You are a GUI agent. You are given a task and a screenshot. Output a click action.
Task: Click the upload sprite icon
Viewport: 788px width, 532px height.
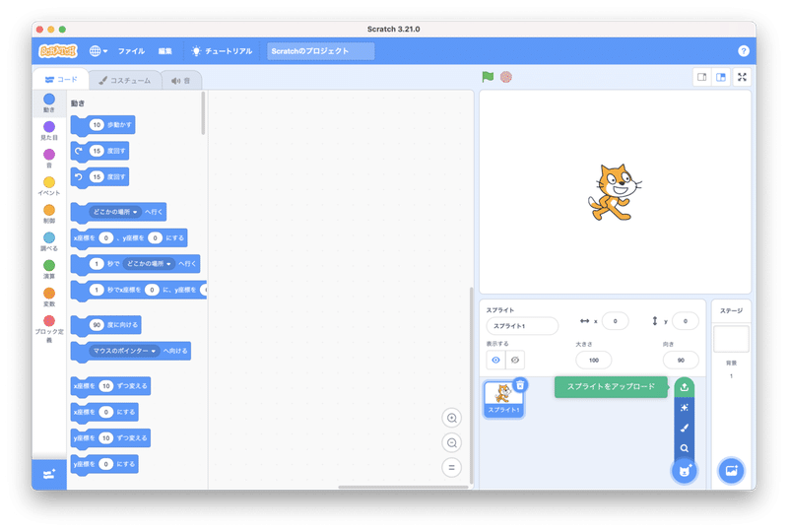684,387
